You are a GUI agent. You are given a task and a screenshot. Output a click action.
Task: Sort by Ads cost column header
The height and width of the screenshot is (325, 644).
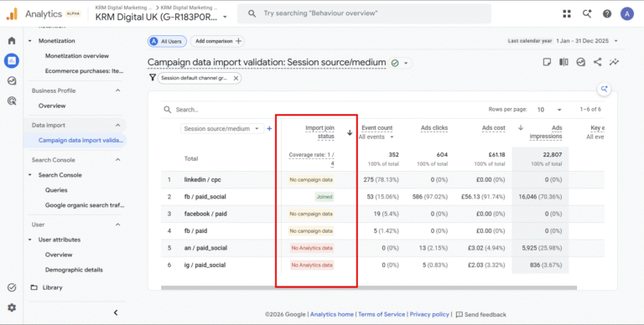(x=494, y=128)
